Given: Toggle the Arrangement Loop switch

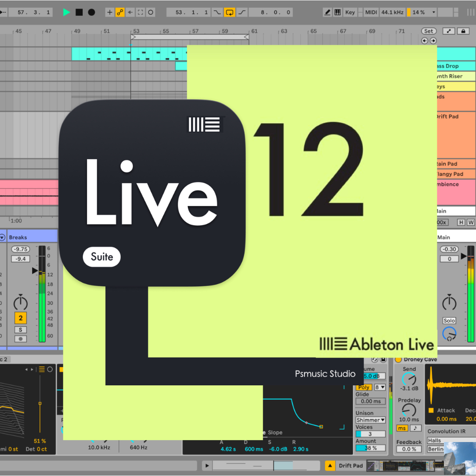Looking at the screenshot, I should (x=230, y=12).
